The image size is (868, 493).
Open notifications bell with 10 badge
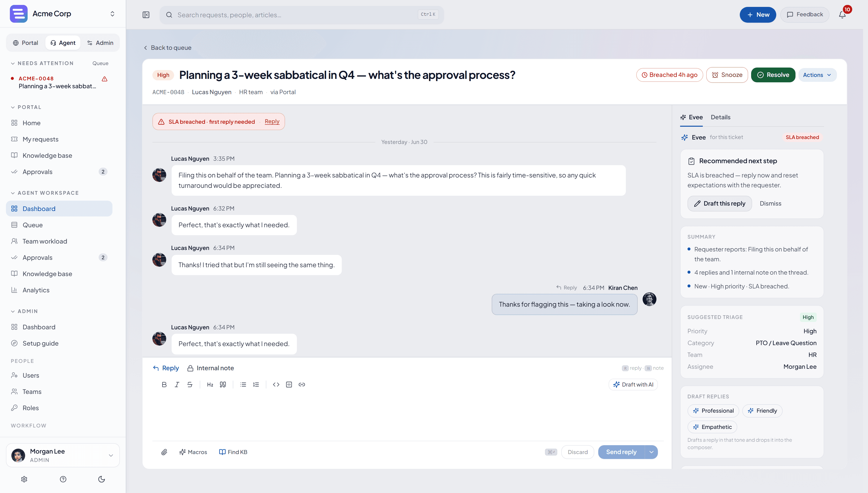tap(842, 15)
